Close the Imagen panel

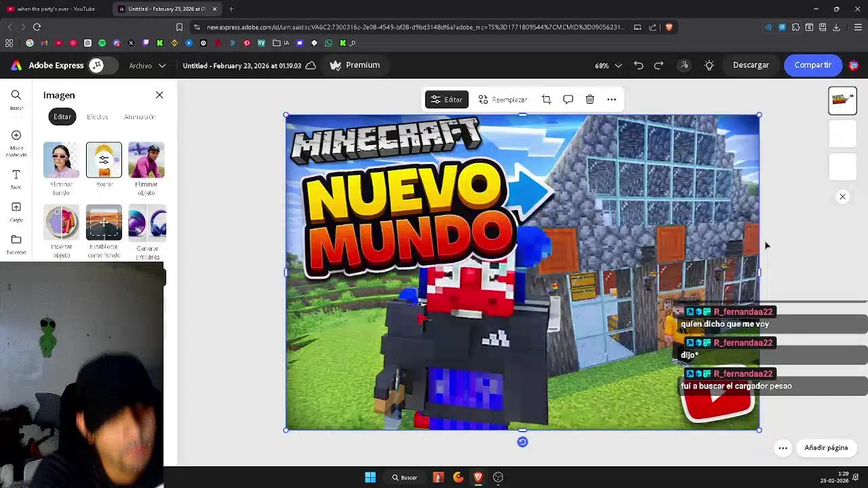159,95
